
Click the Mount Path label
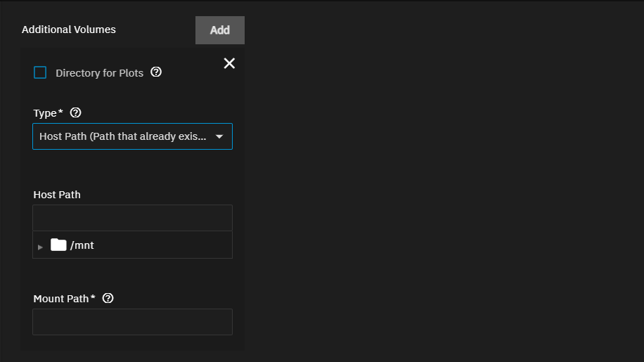coord(60,299)
